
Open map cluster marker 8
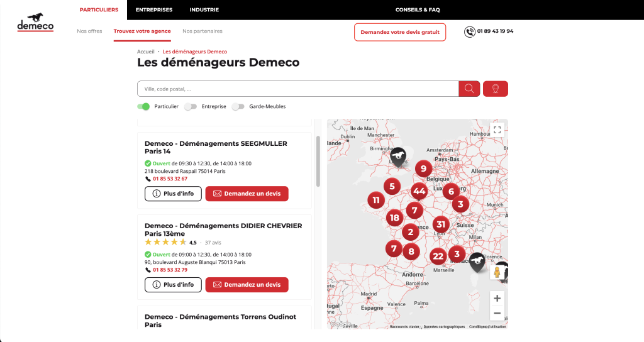point(411,251)
